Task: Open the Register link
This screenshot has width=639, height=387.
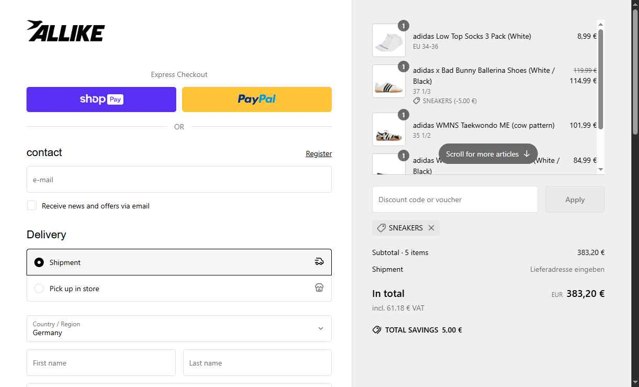Action: point(319,154)
